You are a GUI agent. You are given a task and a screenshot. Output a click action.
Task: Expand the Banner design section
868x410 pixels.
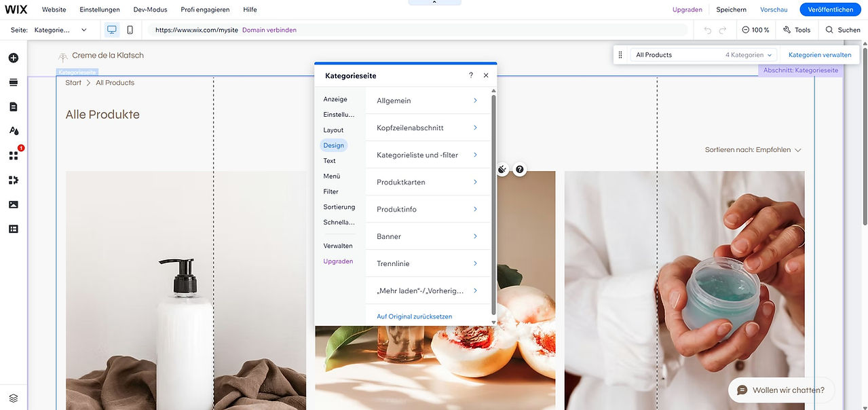pyautogui.click(x=428, y=236)
